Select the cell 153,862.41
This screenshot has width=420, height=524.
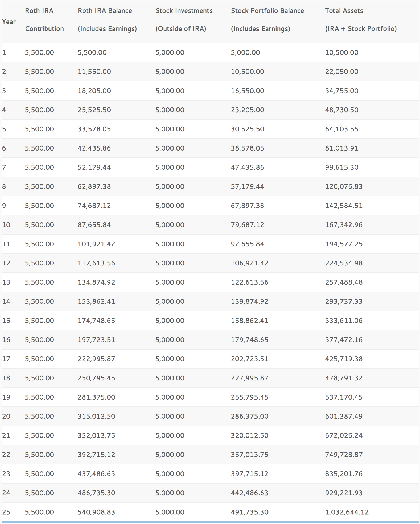click(96, 301)
